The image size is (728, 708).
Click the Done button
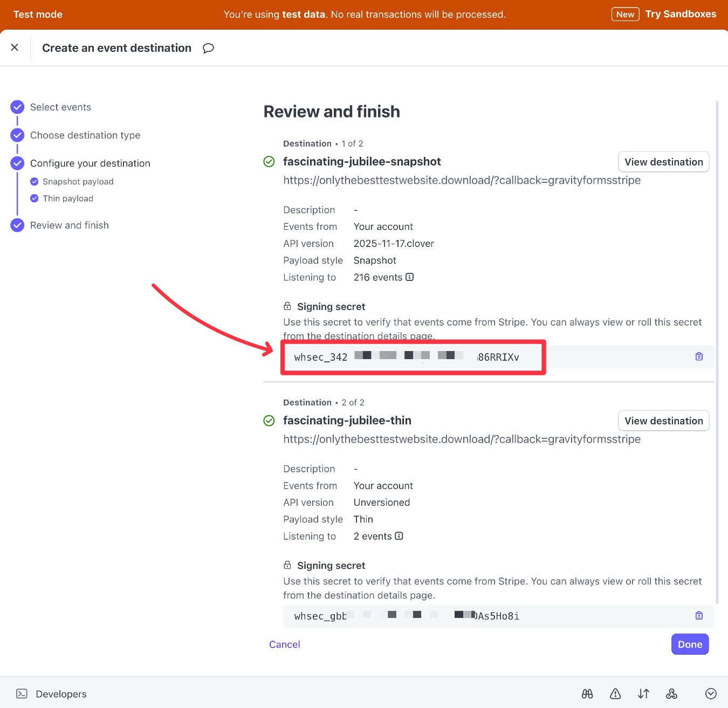(x=690, y=644)
